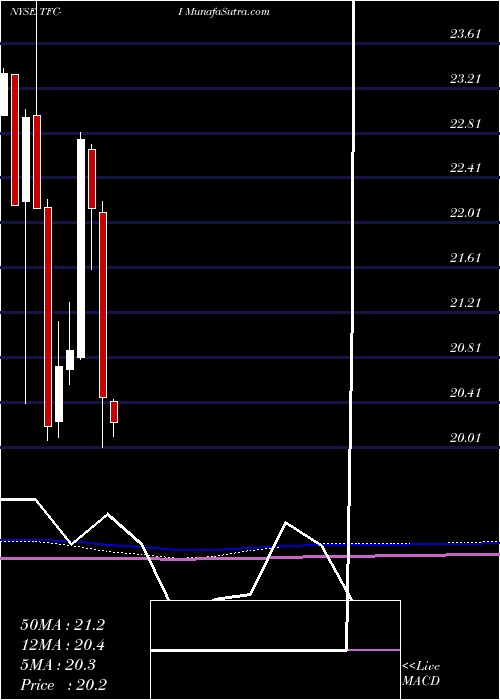Click the 22.01 price axis label

tap(465, 212)
